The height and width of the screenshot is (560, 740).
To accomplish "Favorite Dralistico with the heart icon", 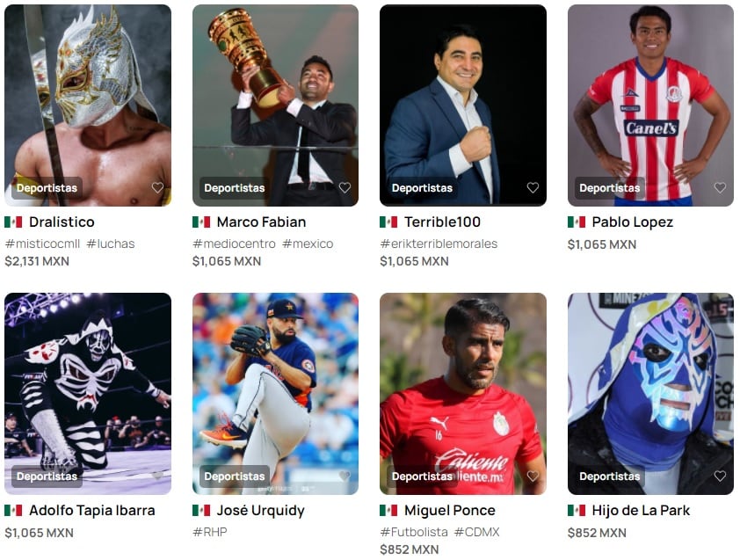I will [157, 188].
